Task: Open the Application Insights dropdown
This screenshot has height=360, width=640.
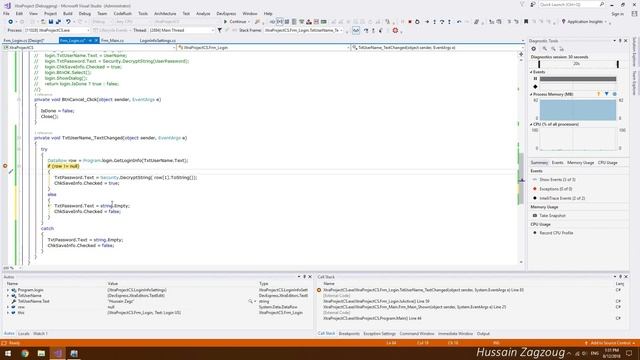Action: coord(584,22)
